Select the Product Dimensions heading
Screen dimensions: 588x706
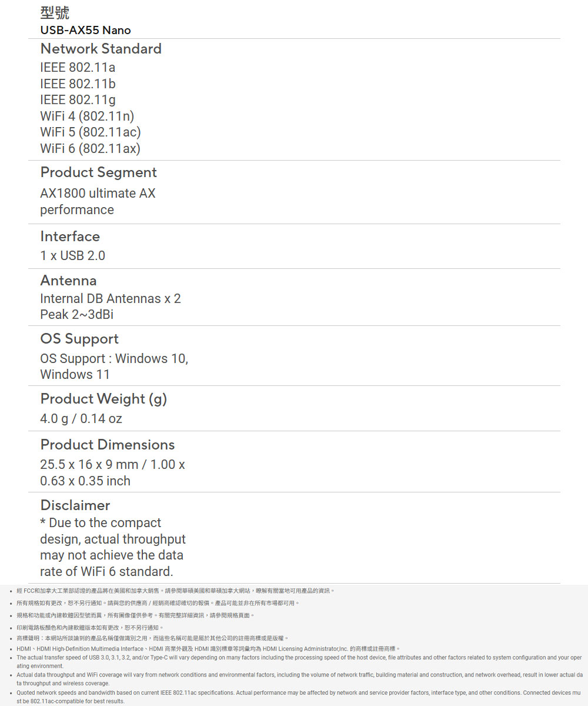coord(108,445)
